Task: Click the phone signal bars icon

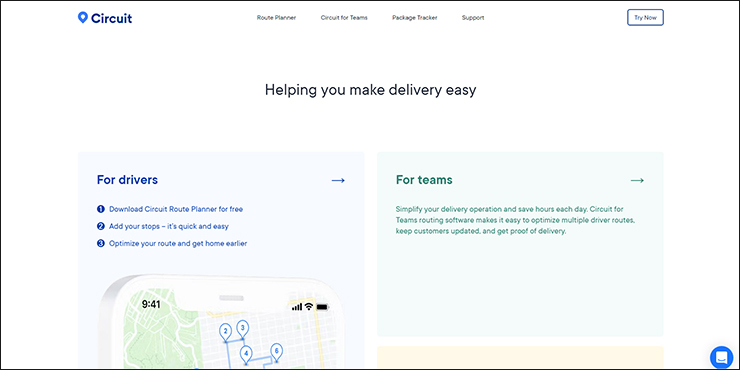Action: [297, 307]
